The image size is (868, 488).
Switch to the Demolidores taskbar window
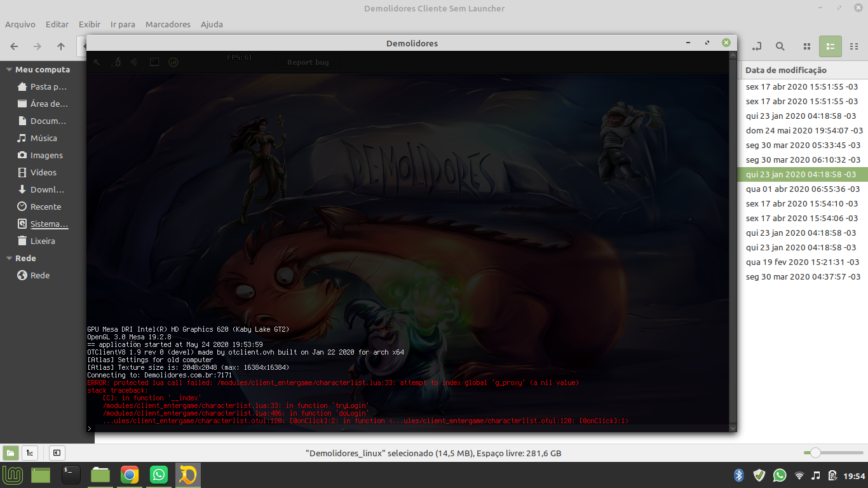click(x=187, y=475)
